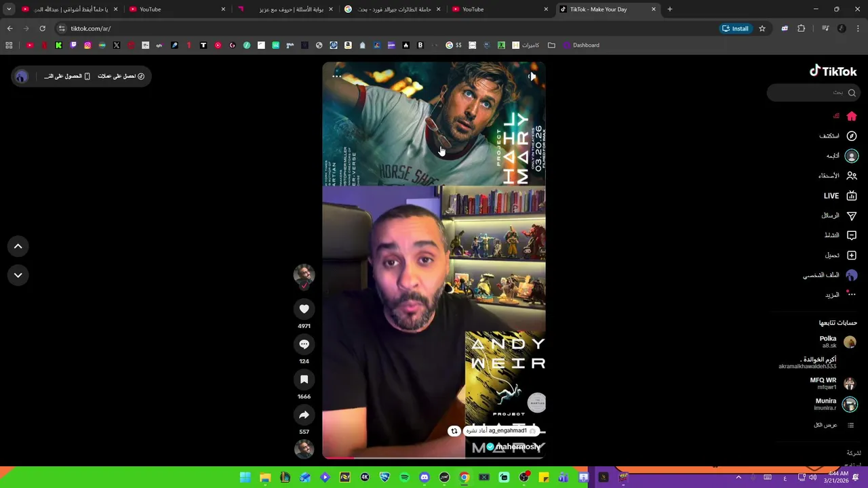Click the repost icon on the video label
Image resolution: width=868 pixels, height=488 pixels.
point(454,431)
